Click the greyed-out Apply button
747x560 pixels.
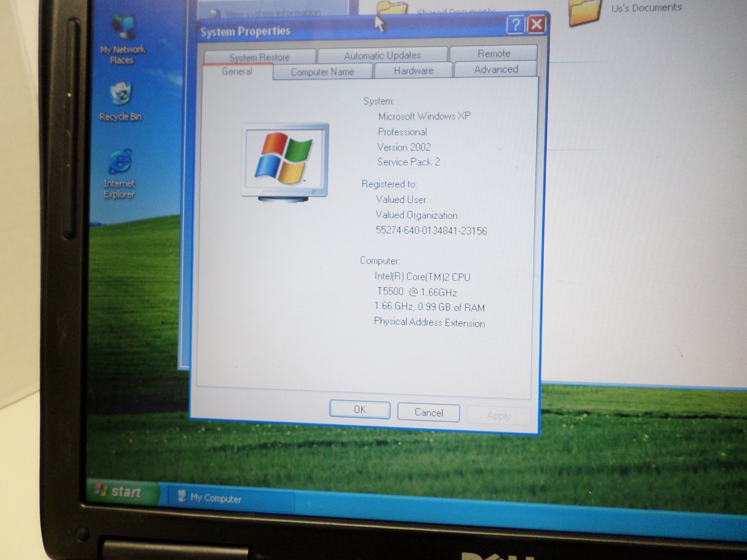[499, 415]
